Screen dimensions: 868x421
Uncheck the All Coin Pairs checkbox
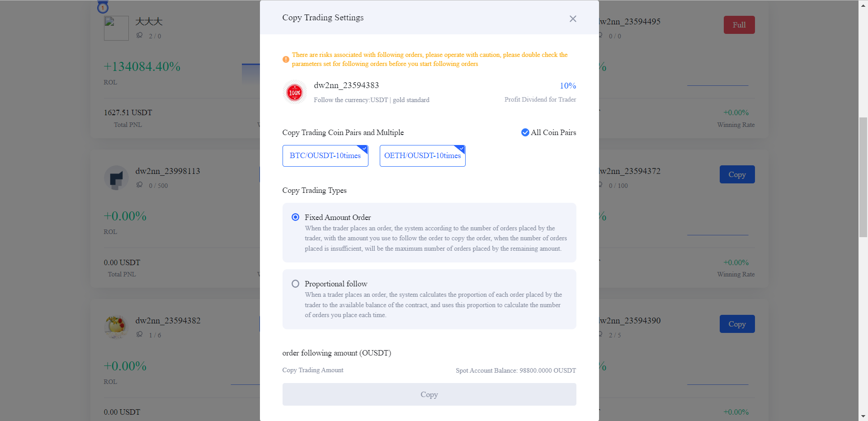(x=525, y=132)
